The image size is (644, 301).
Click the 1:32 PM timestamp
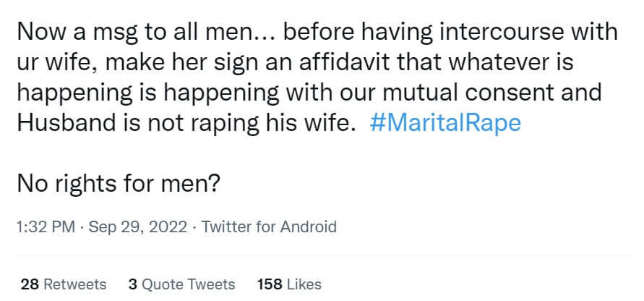(45, 226)
